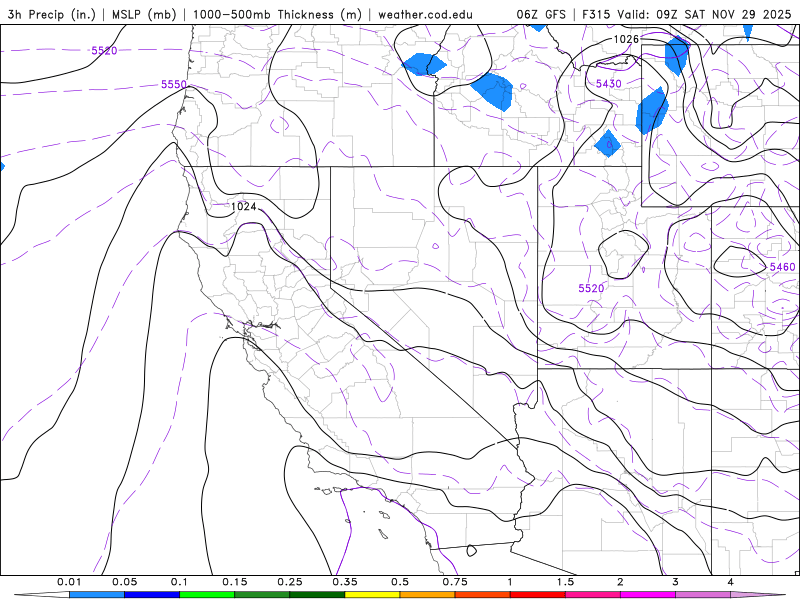Pick the orange swatch between 0.5 and 0.75

[428, 595]
